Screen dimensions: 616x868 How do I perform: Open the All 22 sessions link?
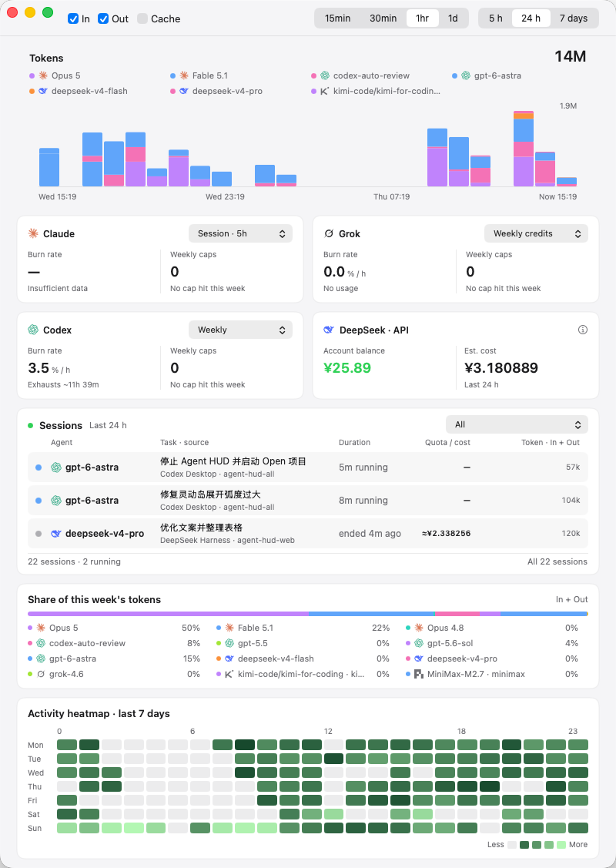pos(557,561)
